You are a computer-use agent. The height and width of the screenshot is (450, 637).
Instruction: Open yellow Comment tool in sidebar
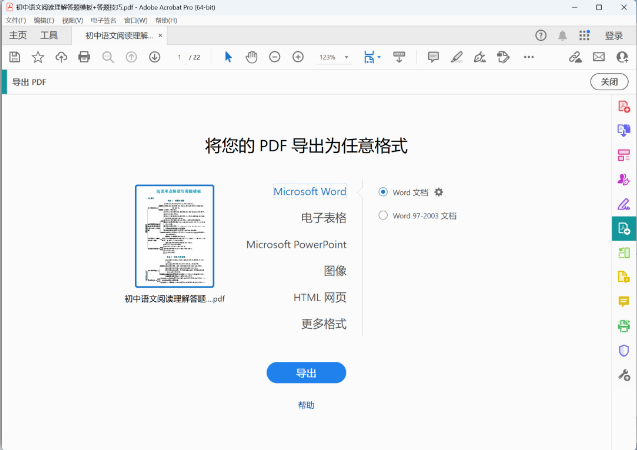(x=624, y=301)
